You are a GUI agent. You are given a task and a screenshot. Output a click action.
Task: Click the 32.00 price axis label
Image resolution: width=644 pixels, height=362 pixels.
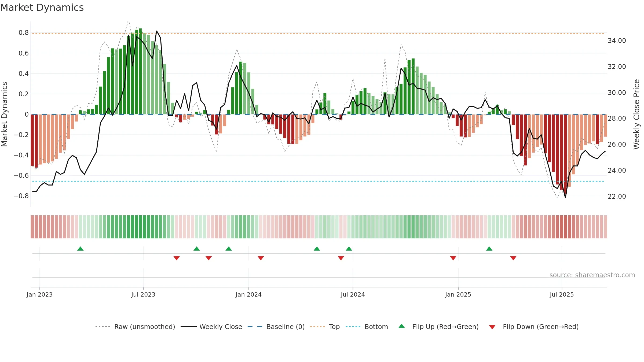tap(617, 67)
